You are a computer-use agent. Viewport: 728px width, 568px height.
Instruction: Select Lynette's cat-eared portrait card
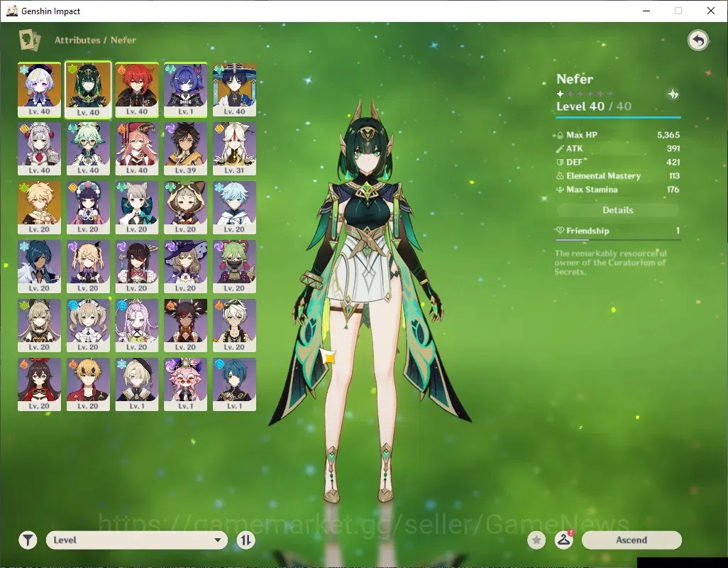(137, 207)
